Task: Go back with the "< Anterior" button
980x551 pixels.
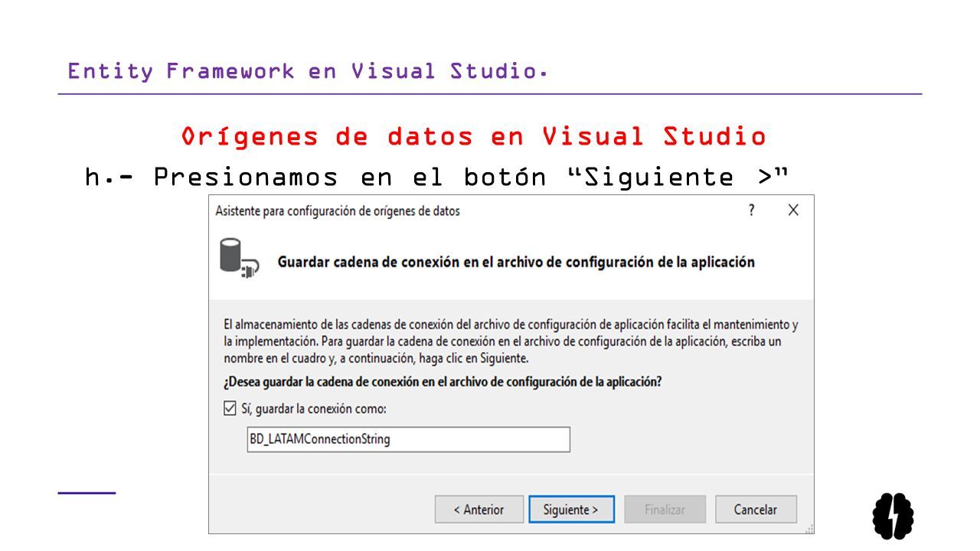Action: tap(479, 510)
